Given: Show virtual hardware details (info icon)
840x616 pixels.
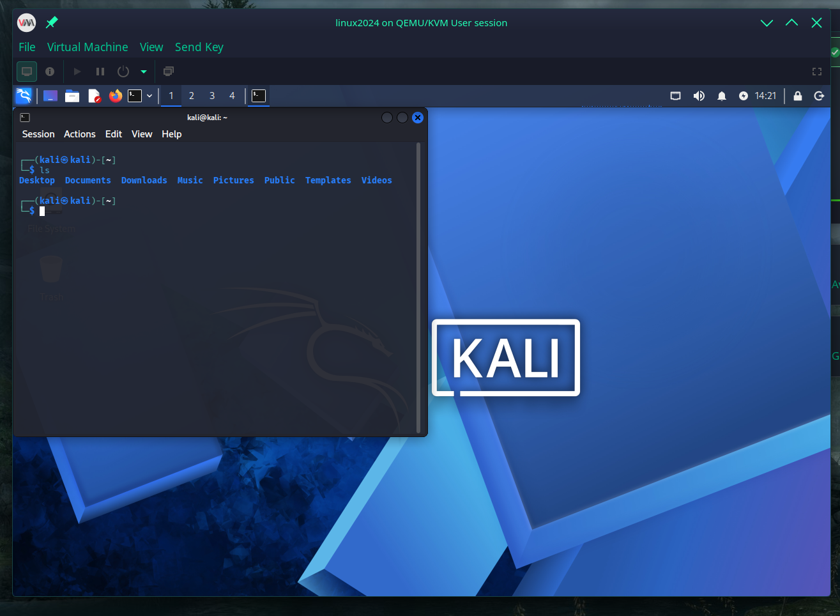Looking at the screenshot, I should pyautogui.click(x=50, y=72).
